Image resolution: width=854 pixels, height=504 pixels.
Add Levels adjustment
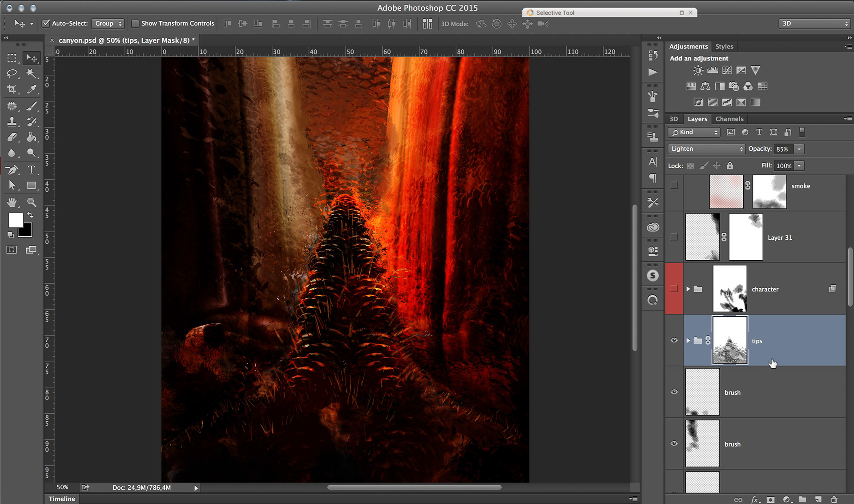713,70
